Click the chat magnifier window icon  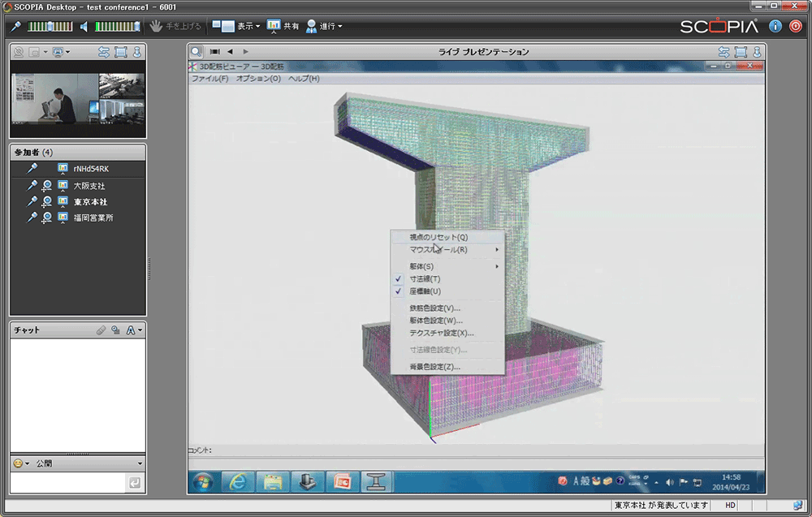pos(115,330)
